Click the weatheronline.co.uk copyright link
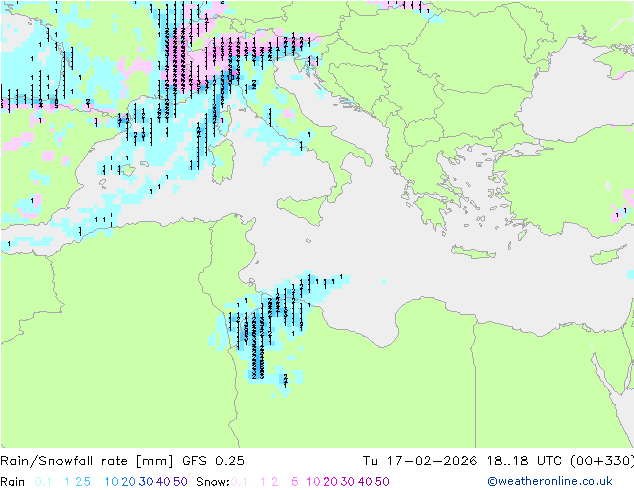The image size is (634, 490). click(x=550, y=481)
